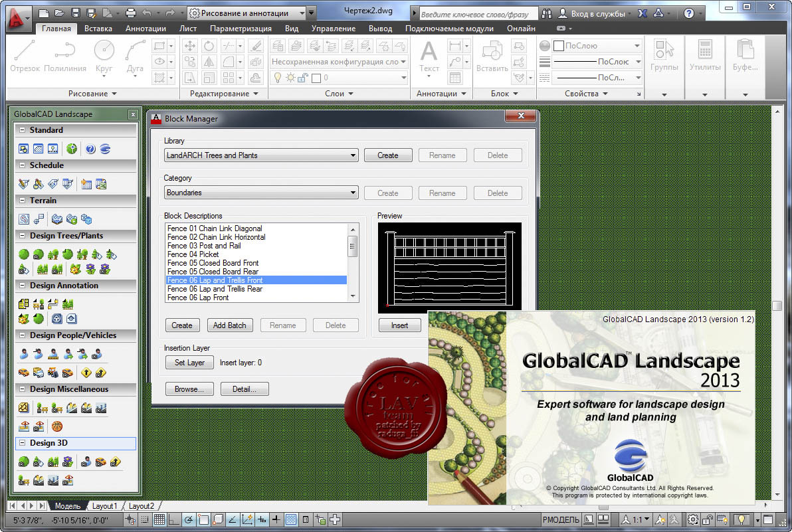Click the Set Layer button
The height and width of the screenshot is (532, 792).
click(x=189, y=363)
